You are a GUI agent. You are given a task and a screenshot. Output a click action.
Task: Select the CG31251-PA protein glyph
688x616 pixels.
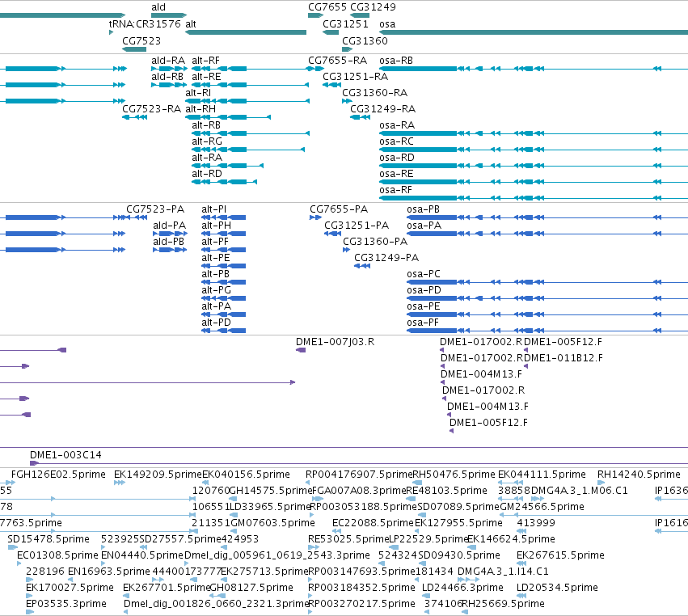[x=332, y=234]
